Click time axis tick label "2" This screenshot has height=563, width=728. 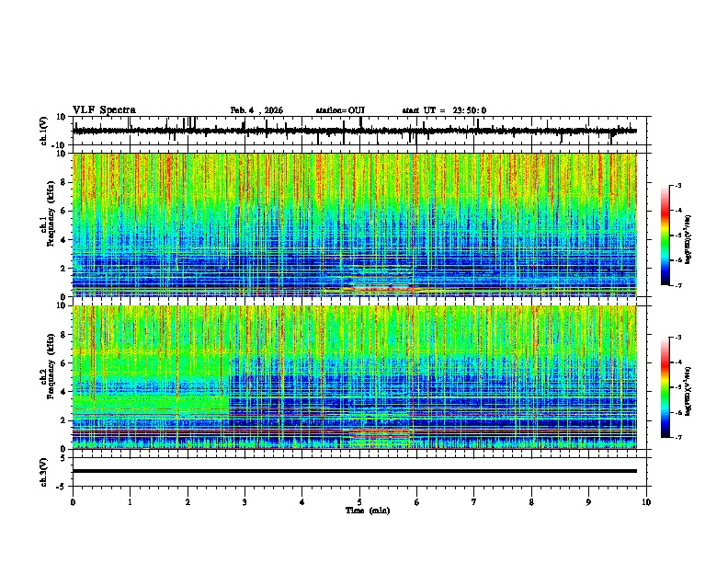click(x=188, y=502)
